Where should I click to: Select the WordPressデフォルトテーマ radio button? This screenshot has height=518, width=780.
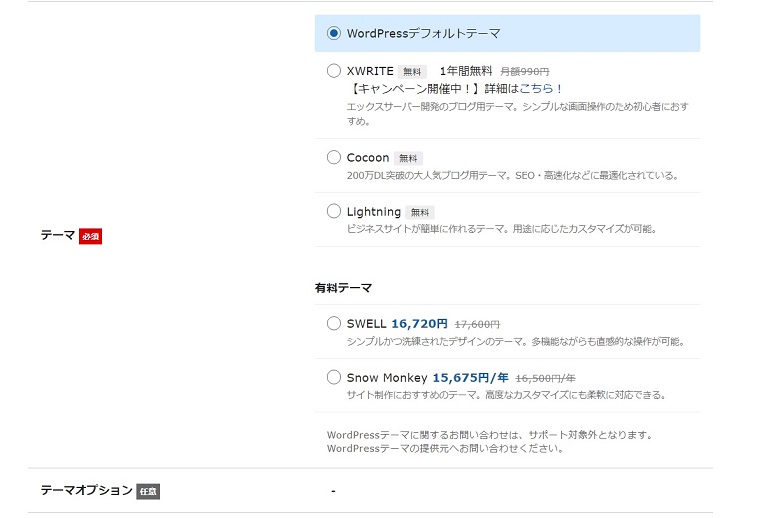[x=333, y=33]
